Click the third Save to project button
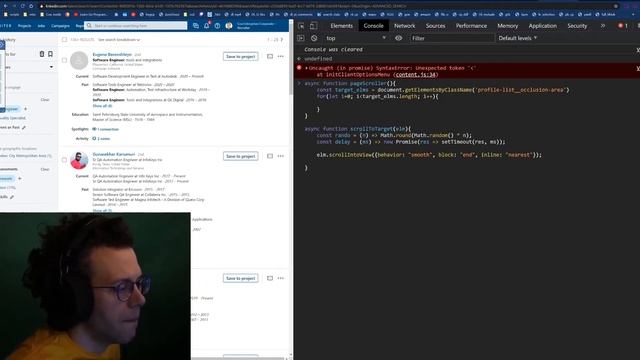This screenshot has height=360, width=640. [x=240, y=278]
